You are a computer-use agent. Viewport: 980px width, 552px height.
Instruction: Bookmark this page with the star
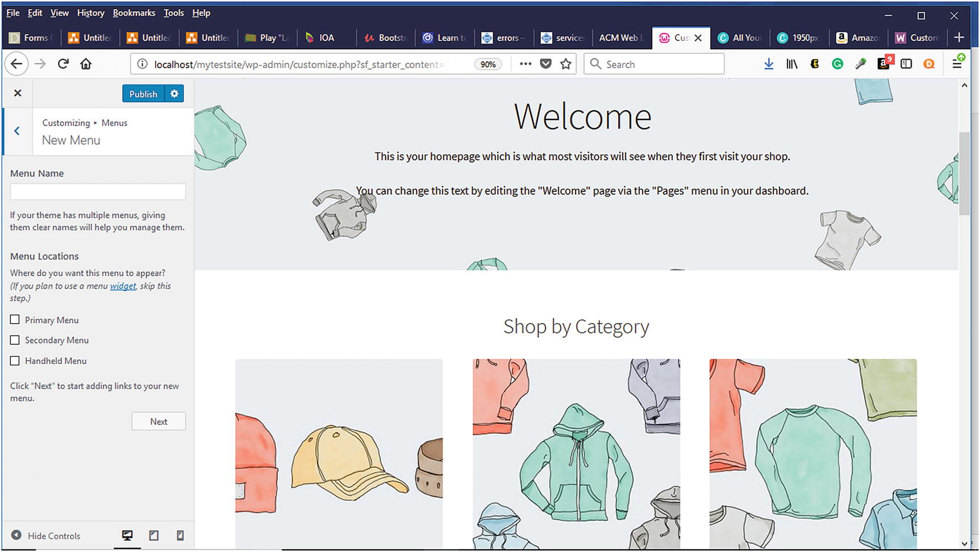click(x=566, y=64)
